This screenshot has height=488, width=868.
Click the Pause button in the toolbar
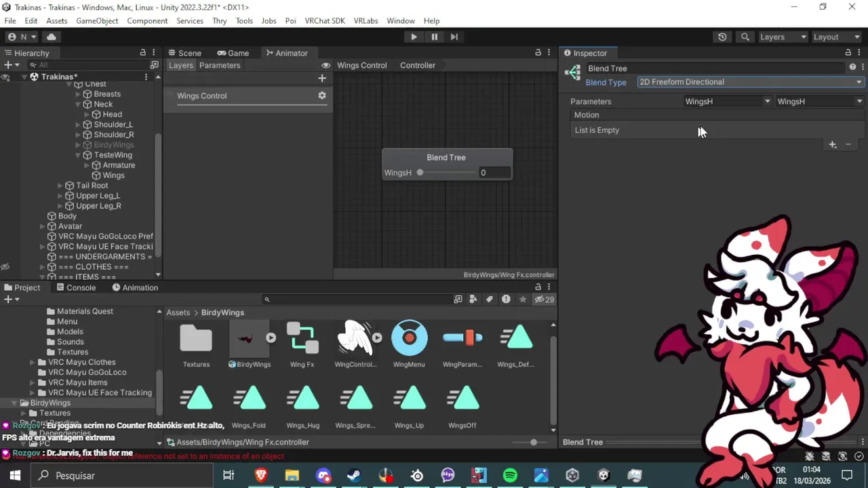tap(434, 37)
